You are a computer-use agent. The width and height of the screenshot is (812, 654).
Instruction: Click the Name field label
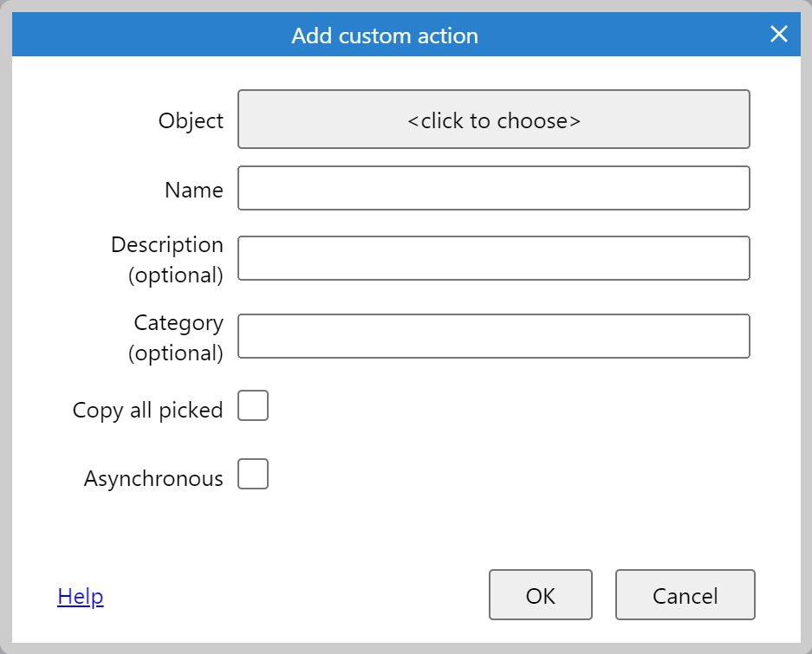[x=194, y=190]
